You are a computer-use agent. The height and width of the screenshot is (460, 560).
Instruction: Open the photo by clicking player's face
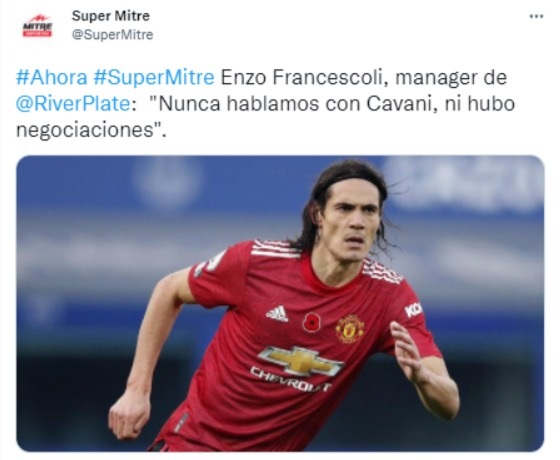[x=352, y=223]
